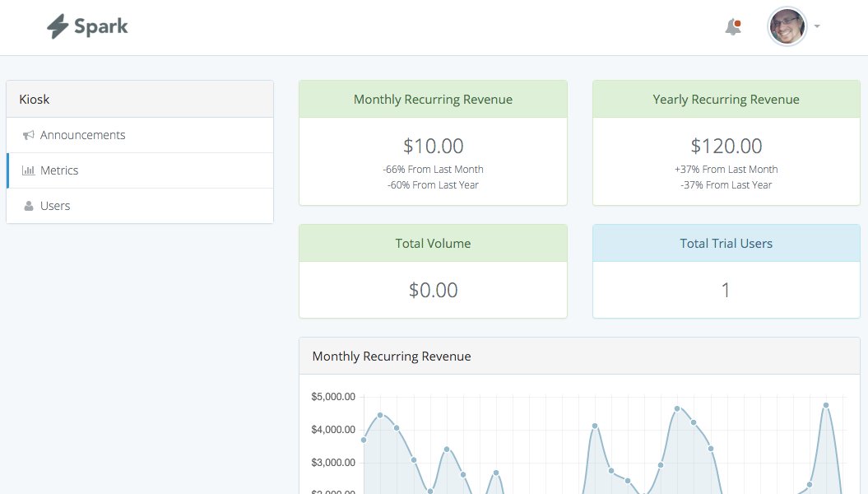This screenshot has width=868, height=494.
Task: Click the Yearly Recurring Revenue value
Action: 725,146
